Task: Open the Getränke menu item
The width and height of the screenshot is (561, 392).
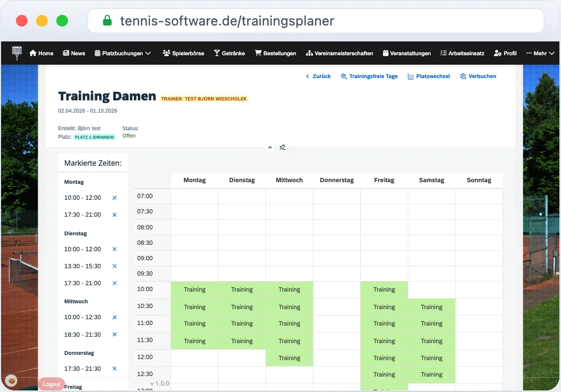Action: [x=229, y=53]
